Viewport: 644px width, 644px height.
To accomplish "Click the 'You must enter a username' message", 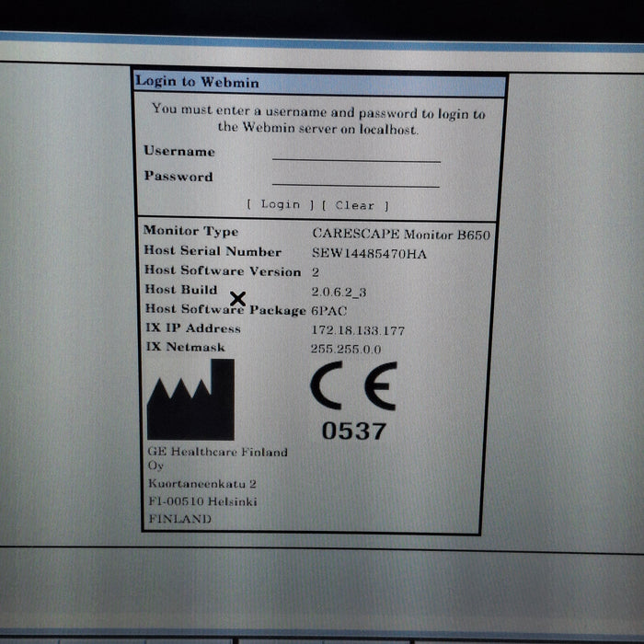I will point(318,119).
